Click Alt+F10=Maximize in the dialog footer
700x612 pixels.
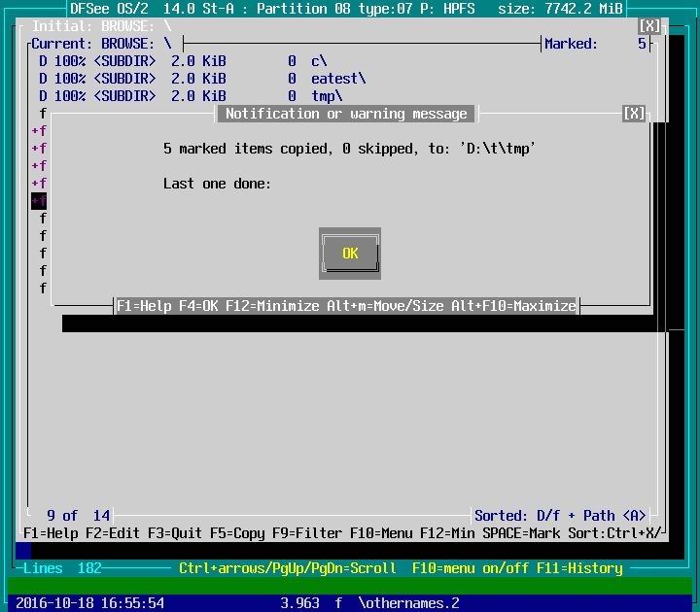click(513, 306)
